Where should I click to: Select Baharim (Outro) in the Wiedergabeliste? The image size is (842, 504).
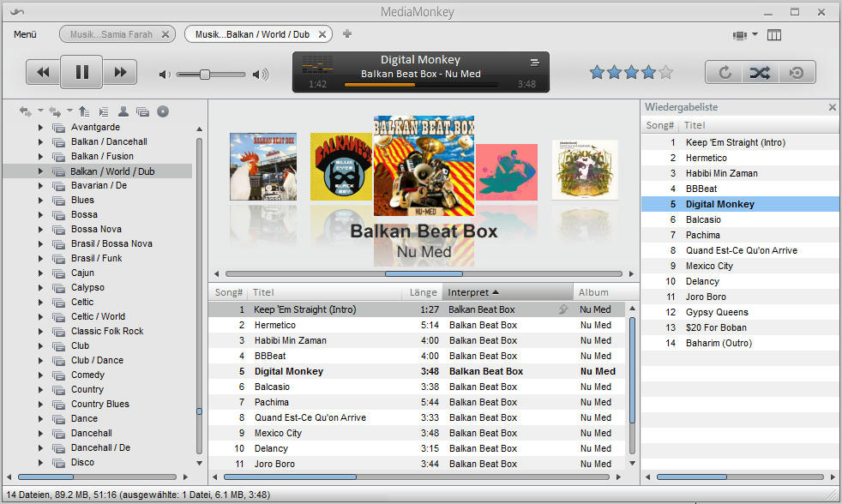coord(740,343)
